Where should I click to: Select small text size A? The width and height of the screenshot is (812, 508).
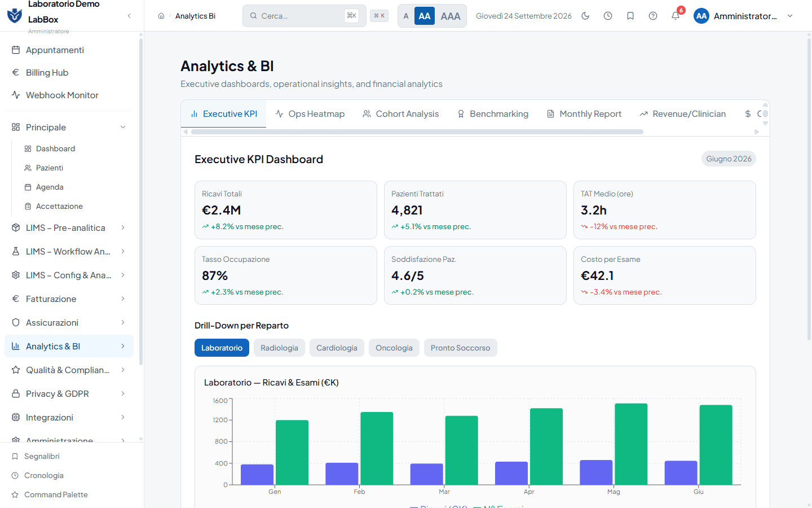[406, 16]
